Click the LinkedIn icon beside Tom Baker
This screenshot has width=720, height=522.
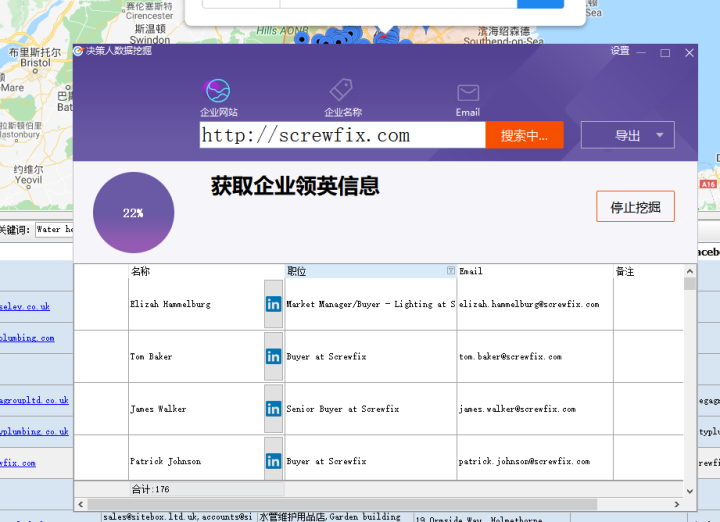click(273, 356)
